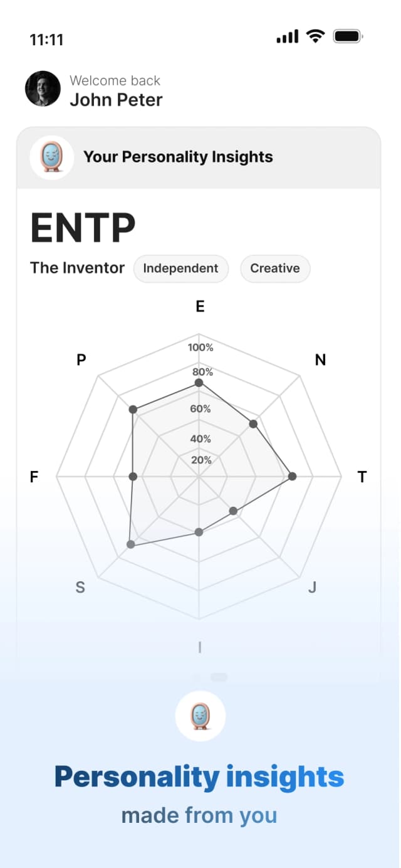Tap the T axis data point
401x868 pixels.
click(x=292, y=477)
